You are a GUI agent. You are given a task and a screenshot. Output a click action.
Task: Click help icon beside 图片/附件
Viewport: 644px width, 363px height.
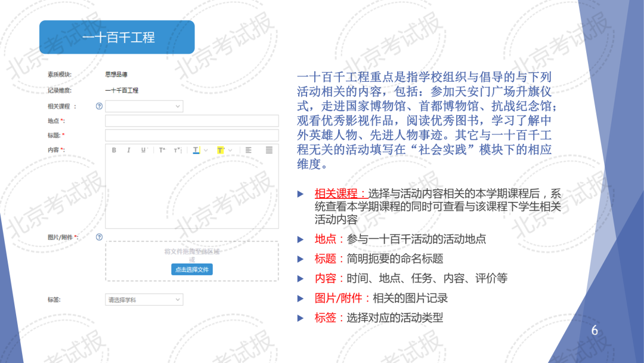(99, 237)
